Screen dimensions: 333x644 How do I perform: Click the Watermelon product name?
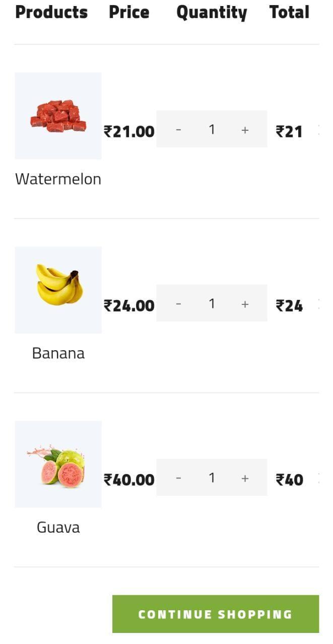58,179
